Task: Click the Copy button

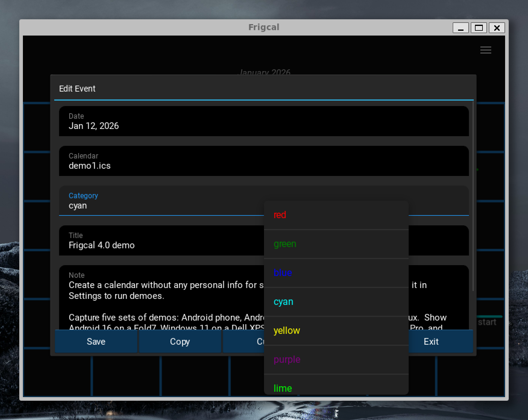Action: point(180,341)
